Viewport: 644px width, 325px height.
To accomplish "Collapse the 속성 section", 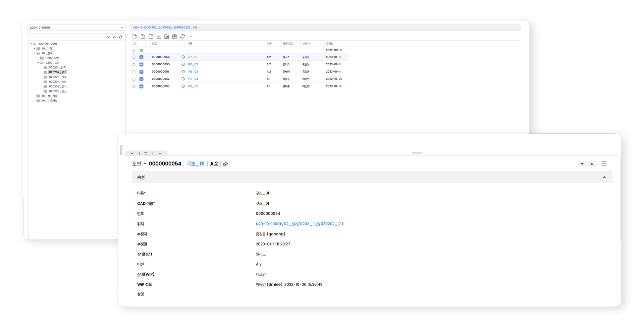I will coord(604,177).
